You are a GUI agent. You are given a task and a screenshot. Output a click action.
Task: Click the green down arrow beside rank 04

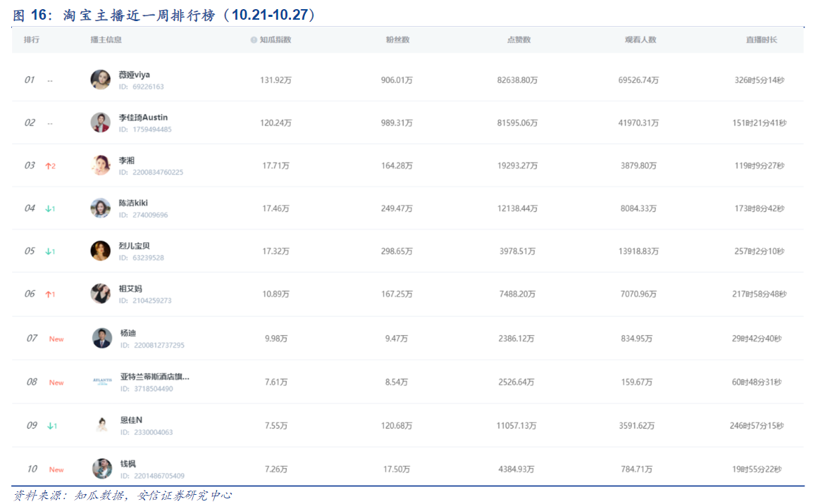pos(49,209)
